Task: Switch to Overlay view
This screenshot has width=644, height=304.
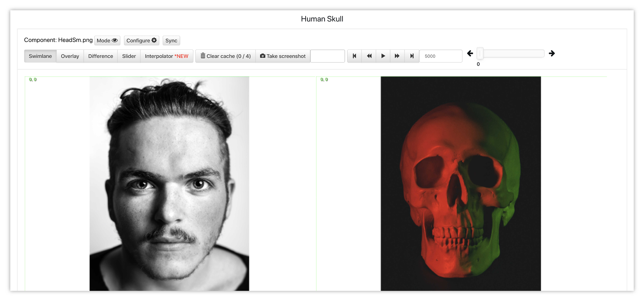Action: 70,56
